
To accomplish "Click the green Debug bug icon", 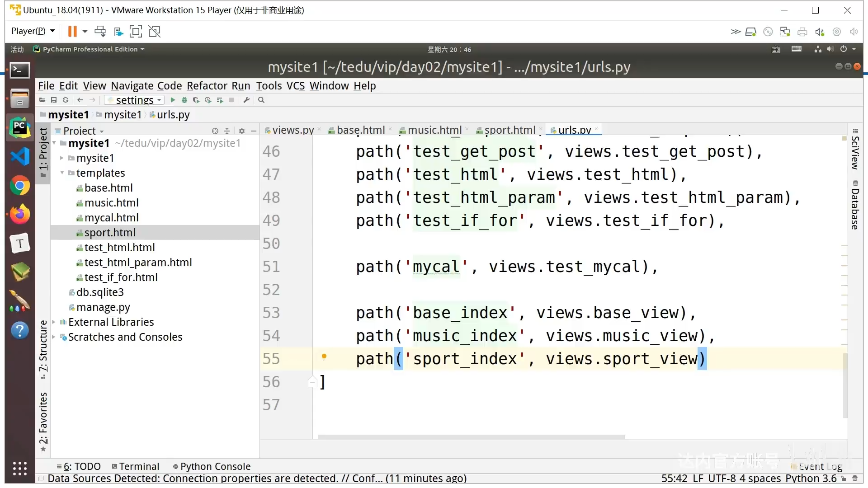I will [184, 100].
